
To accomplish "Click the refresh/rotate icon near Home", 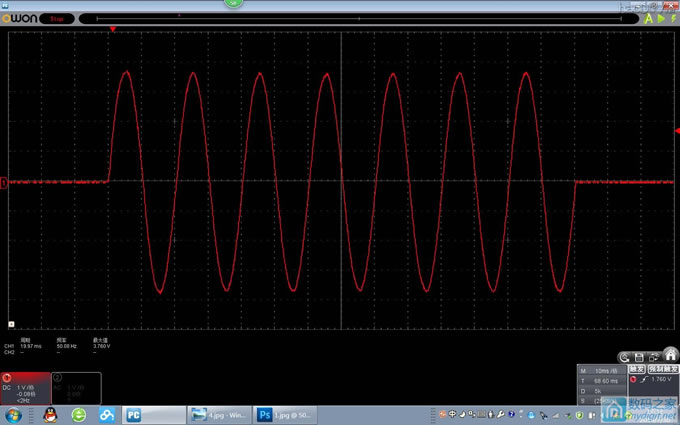I will [625, 357].
